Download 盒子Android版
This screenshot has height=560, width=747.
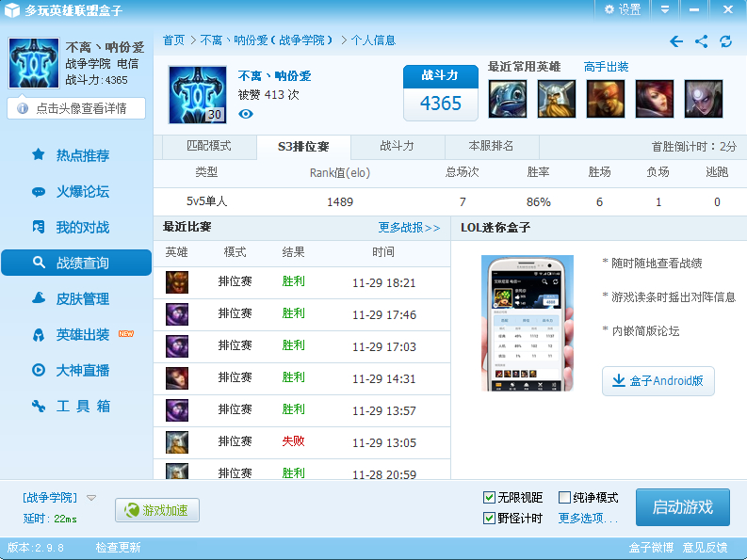coord(658,381)
